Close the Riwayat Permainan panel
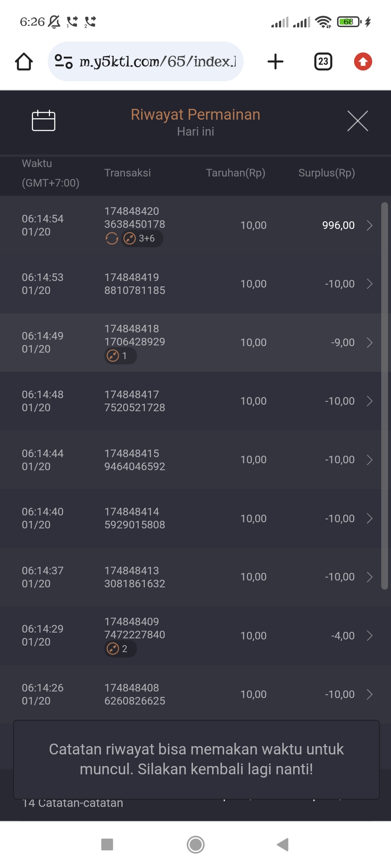Viewport: 391px width, 868px height. (x=357, y=121)
